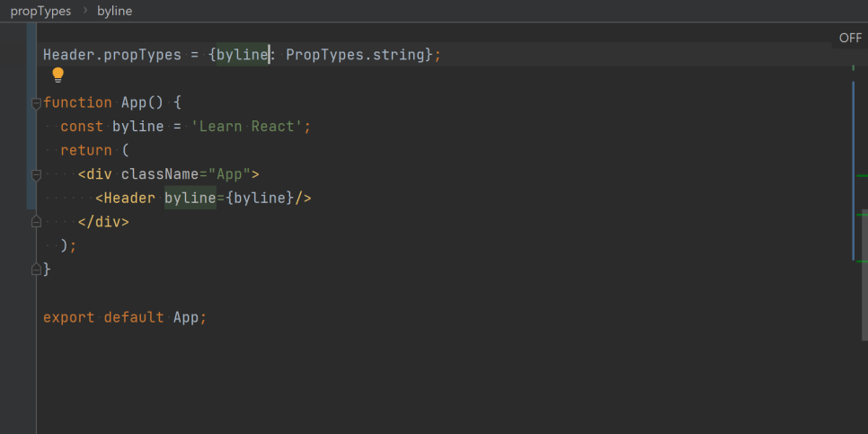Click the className attribute on the div
This screenshot has width=868, height=434.
tap(160, 174)
